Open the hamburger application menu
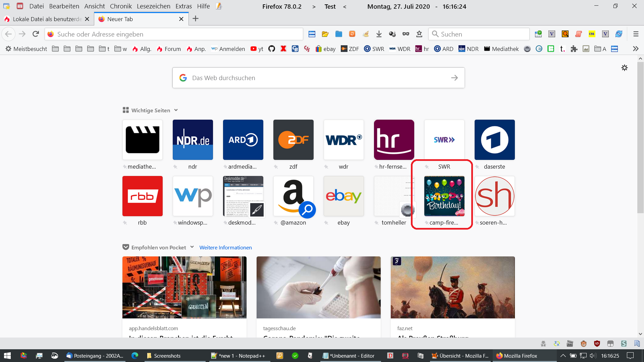 pyautogui.click(x=636, y=34)
